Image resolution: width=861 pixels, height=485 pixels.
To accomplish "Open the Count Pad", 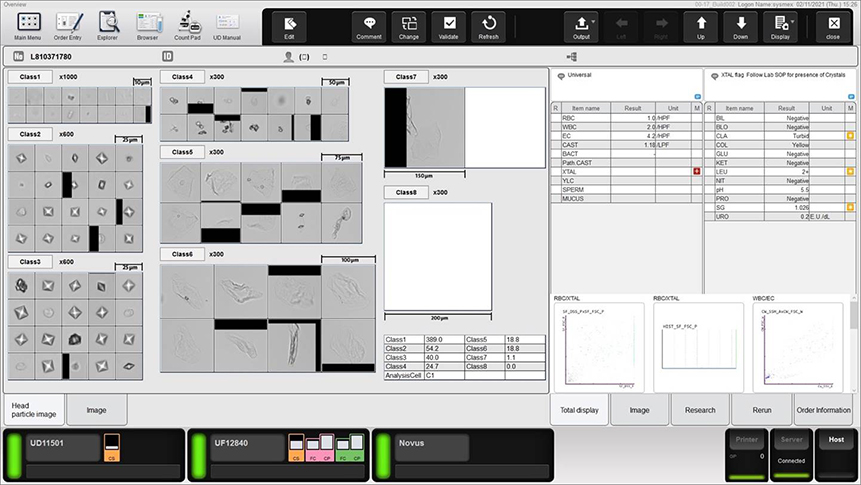I will (x=187, y=25).
